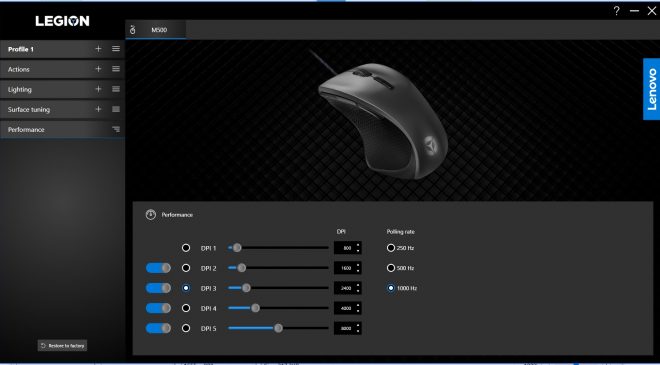Screen dimensions: 660x365
Task: Collapse the Performance section in the sidebar
Action: [116, 130]
